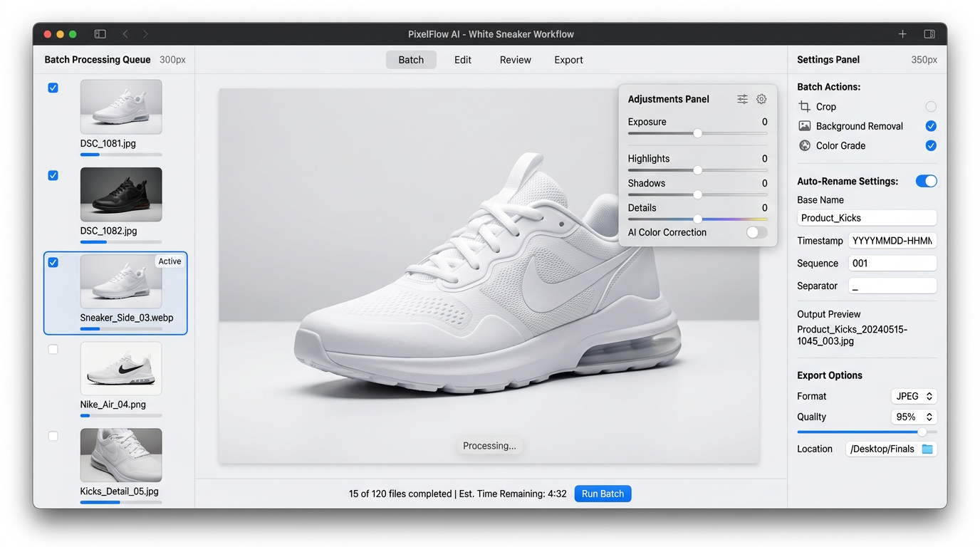Turn off the Auto-Rename Settings switch
Screen dimensions: 980x547
click(926, 181)
